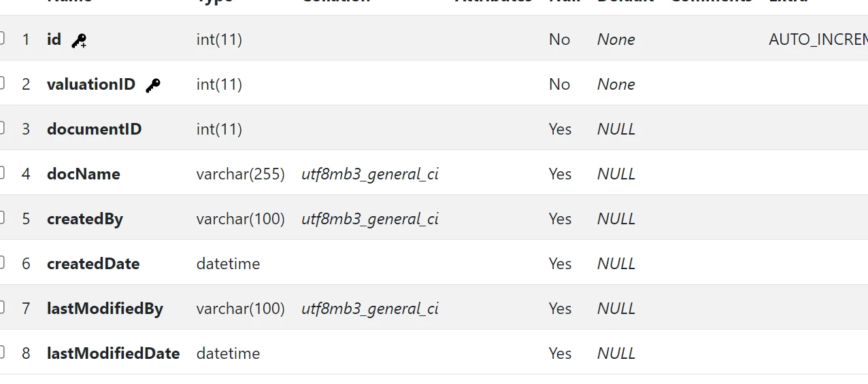Click the int(11) type of documentID
Screen dimensions: 868x384
(x=219, y=129)
